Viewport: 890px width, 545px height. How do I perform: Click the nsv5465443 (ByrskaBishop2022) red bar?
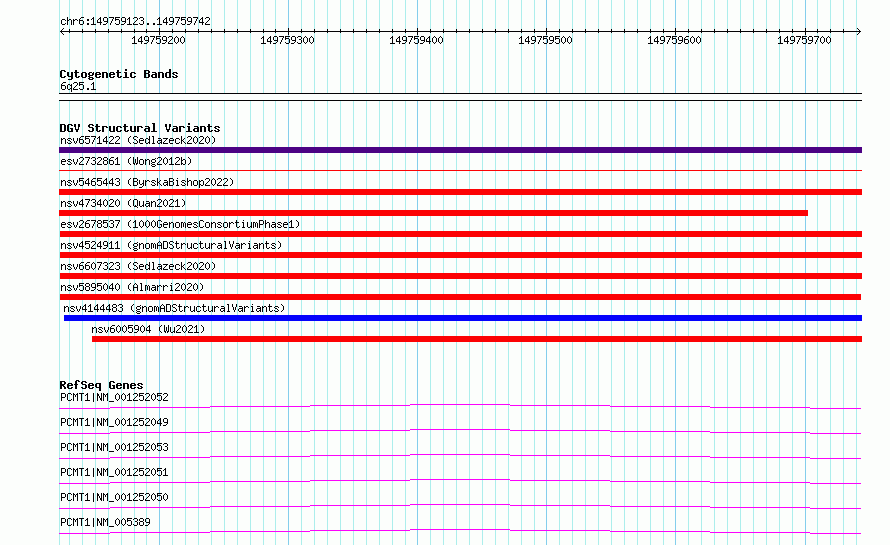(x=460, y=192)
